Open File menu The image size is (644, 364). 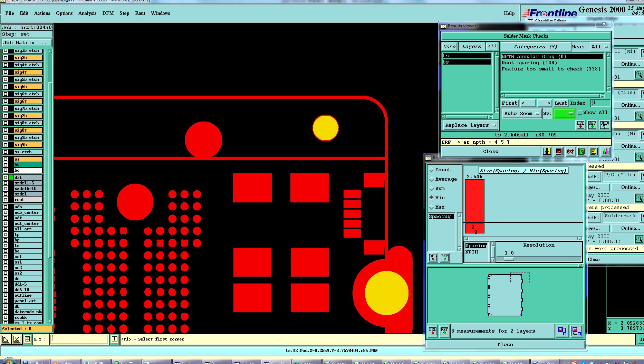coord(10,13)
